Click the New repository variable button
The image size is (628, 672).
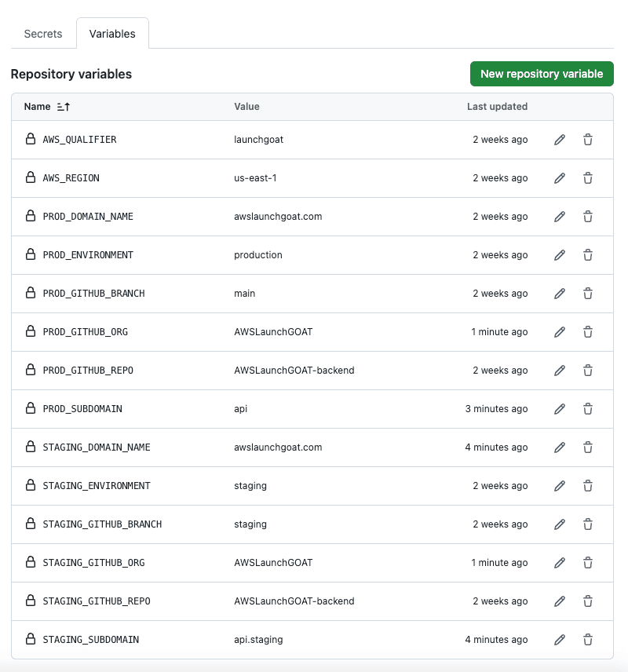[x=542, y=74]
